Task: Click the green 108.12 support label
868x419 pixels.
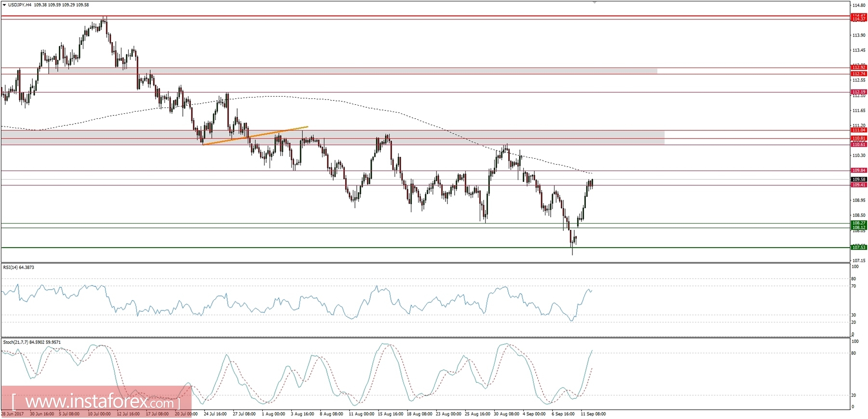Action: [x=859, y=227]
